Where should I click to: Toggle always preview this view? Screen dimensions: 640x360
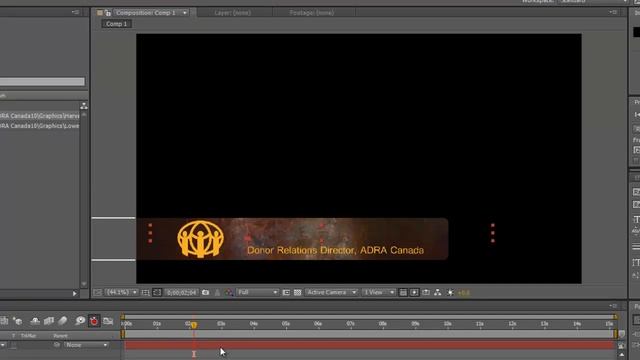(x=97, y=293)
